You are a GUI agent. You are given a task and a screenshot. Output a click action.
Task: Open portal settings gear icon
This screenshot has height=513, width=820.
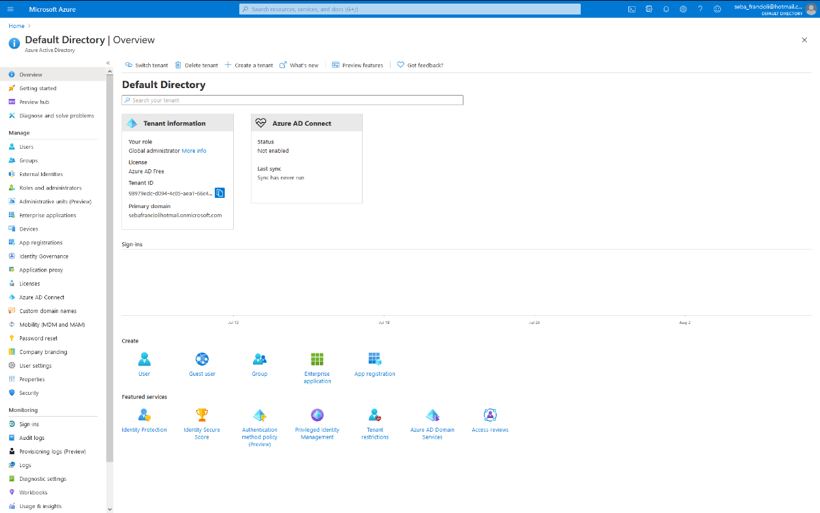coord(683,9)
